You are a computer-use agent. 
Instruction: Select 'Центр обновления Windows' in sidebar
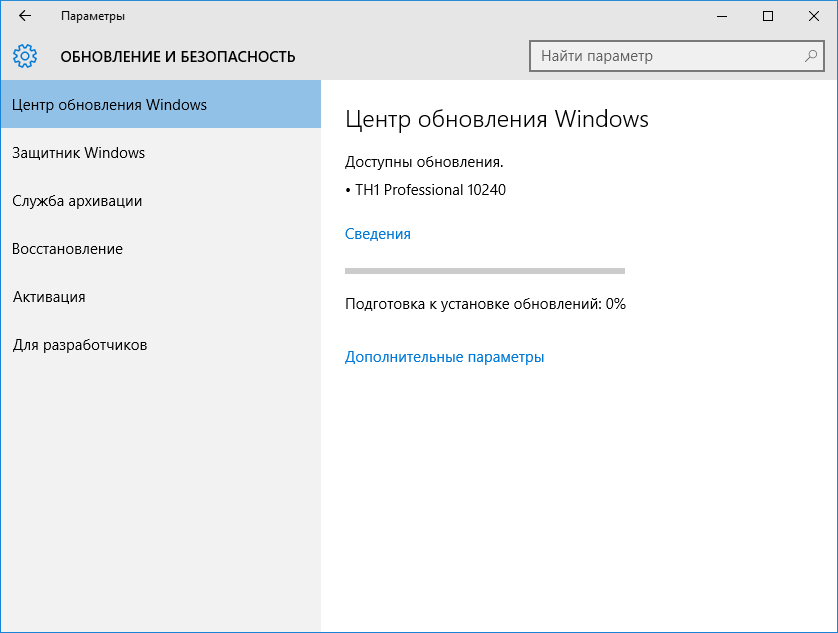click(161, 104)
